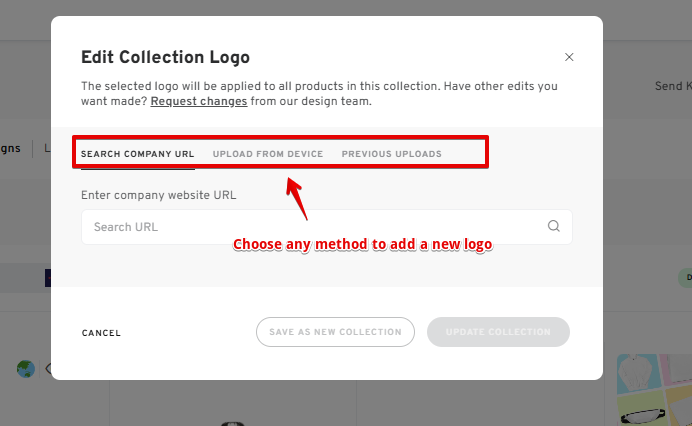Close the Edit Collection Logo dialog

coord(569,57)
